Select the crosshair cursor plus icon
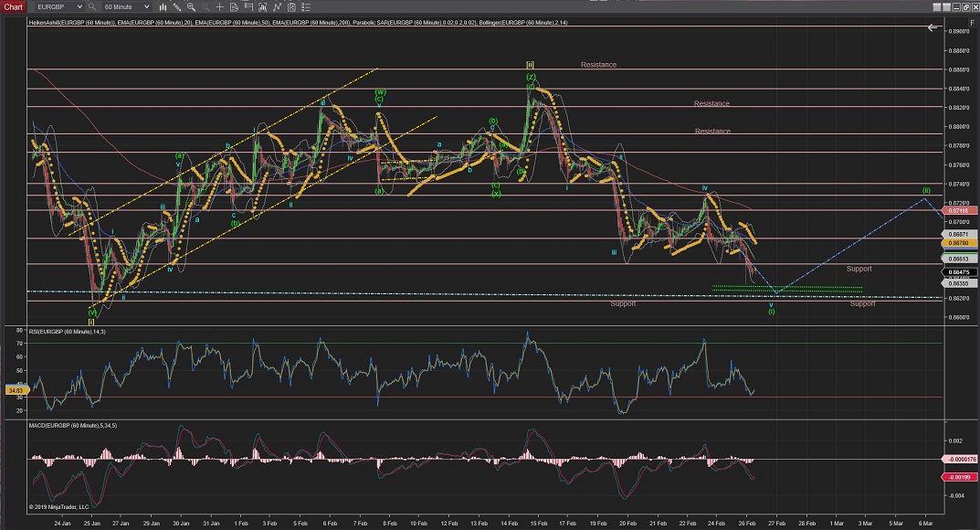 tap(219, 7)
